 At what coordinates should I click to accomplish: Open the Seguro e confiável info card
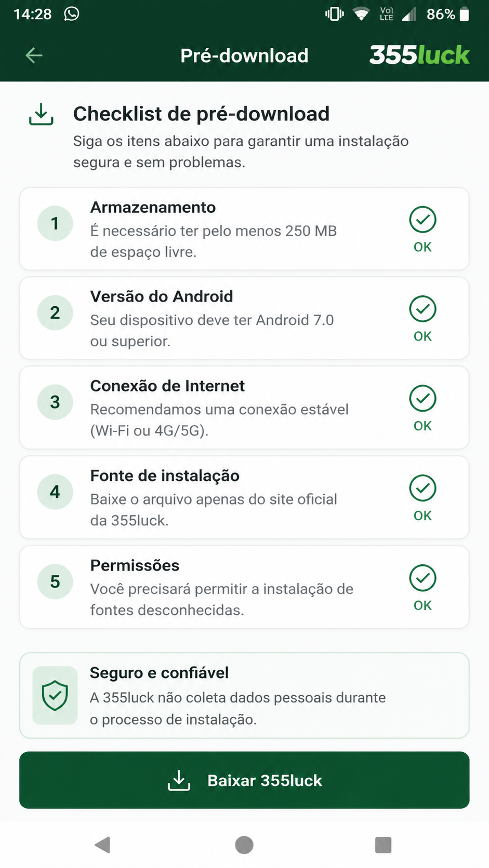pyautogui.click(x=244, y=695)
